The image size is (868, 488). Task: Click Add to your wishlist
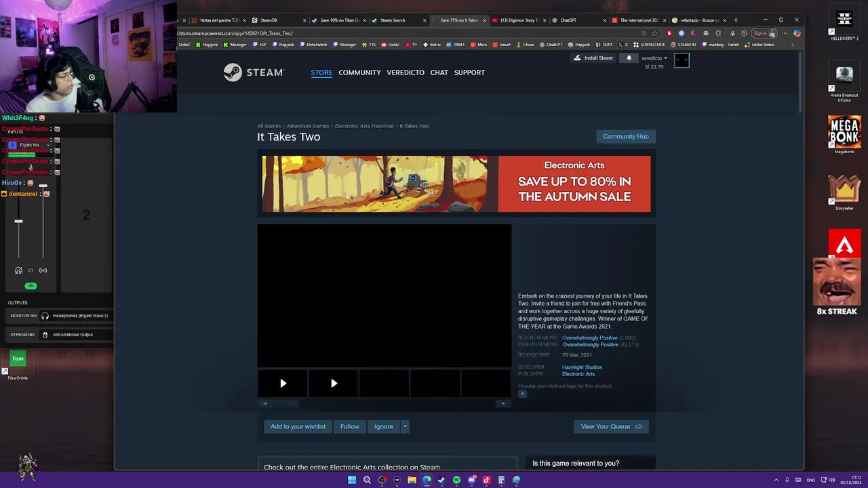[x=298, y=426]
